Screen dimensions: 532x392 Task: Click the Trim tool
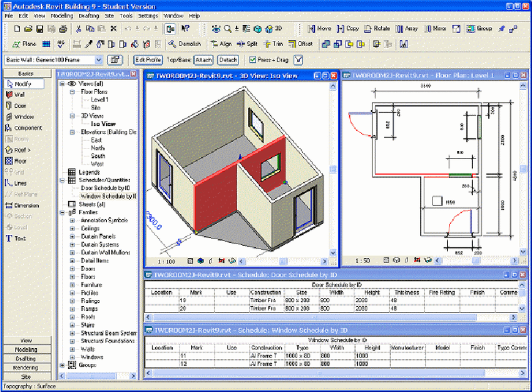pyautogui.click(x=274, y=44)
